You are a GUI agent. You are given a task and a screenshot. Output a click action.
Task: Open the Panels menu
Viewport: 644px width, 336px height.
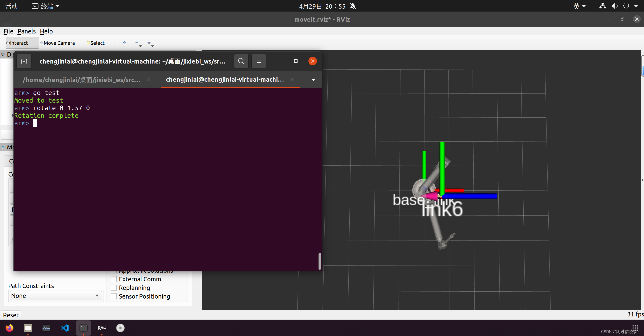click(x=26, y=31)
